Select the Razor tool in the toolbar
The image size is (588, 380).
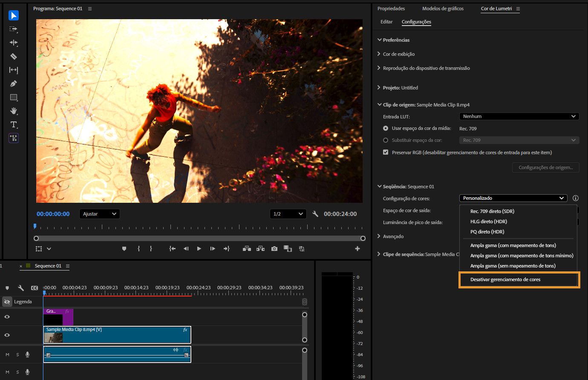(x=14, y=56)
